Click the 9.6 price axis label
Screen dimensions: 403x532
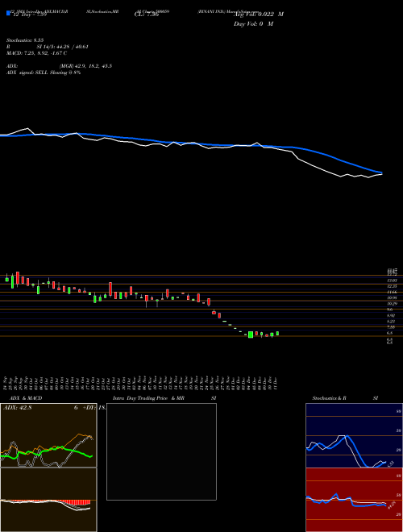[390, 310]
